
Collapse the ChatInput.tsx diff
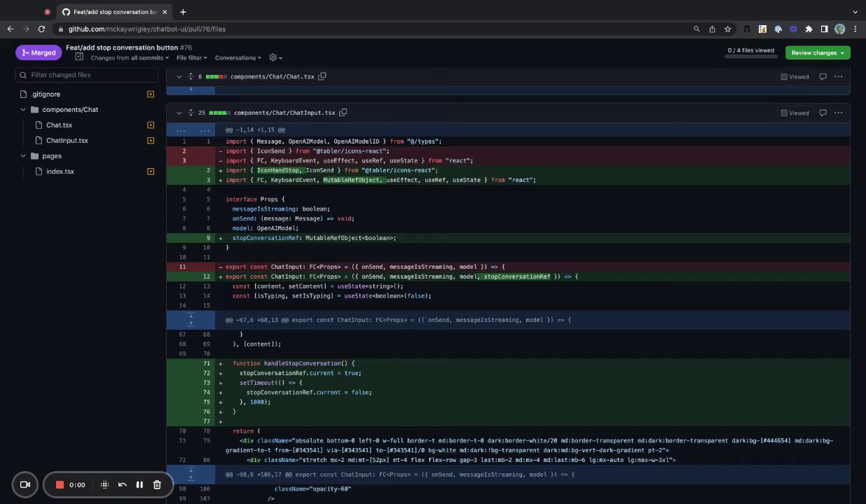coord(179,113)
